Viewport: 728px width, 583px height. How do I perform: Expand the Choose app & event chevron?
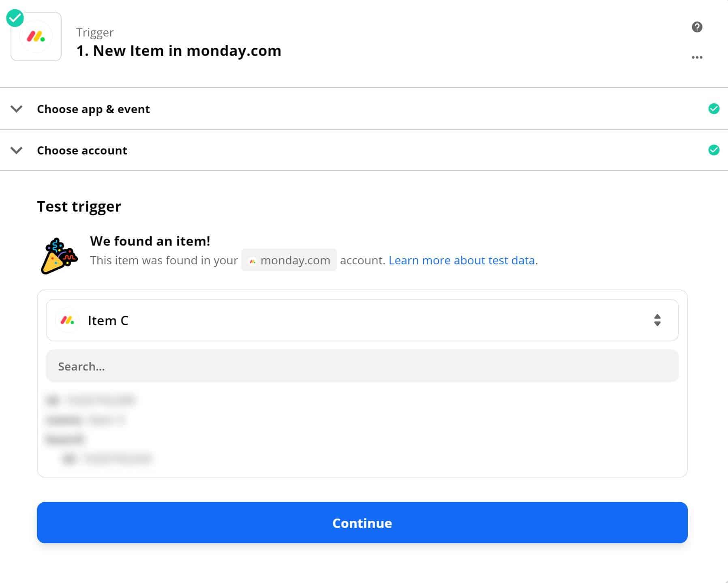coord(16,109)
